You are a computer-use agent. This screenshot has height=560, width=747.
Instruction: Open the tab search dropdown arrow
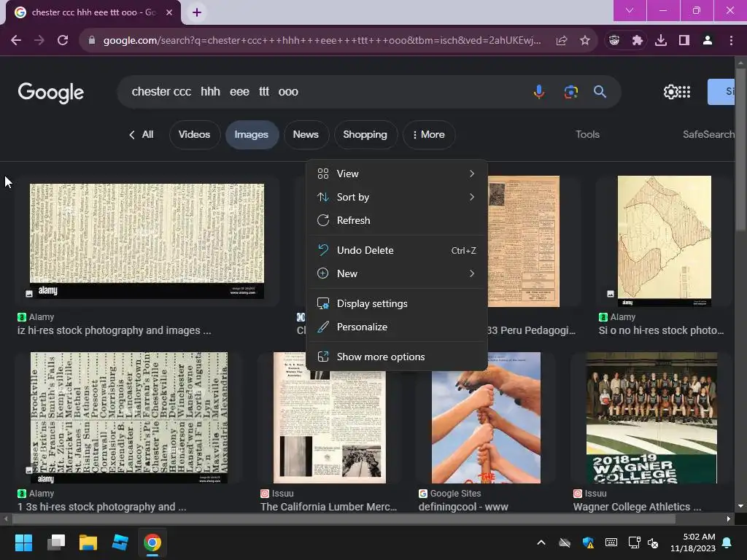(x=630, y=10)
